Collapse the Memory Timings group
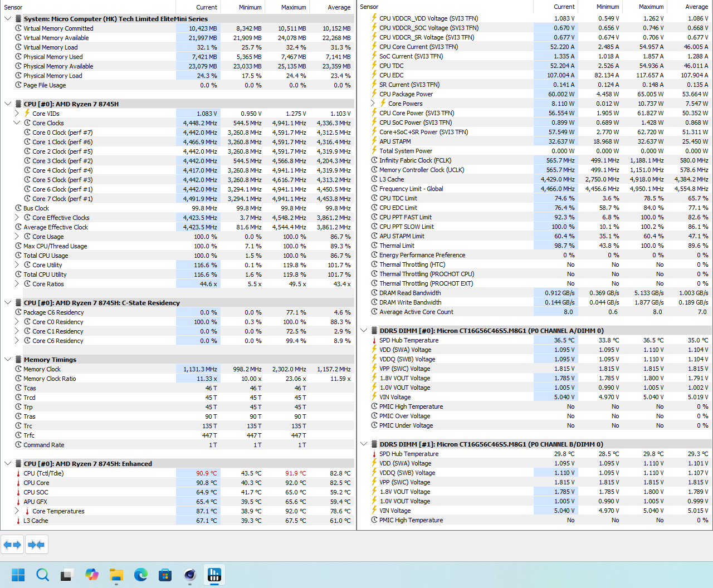Screen dimensions: 713x588 (x=8, y=360)
